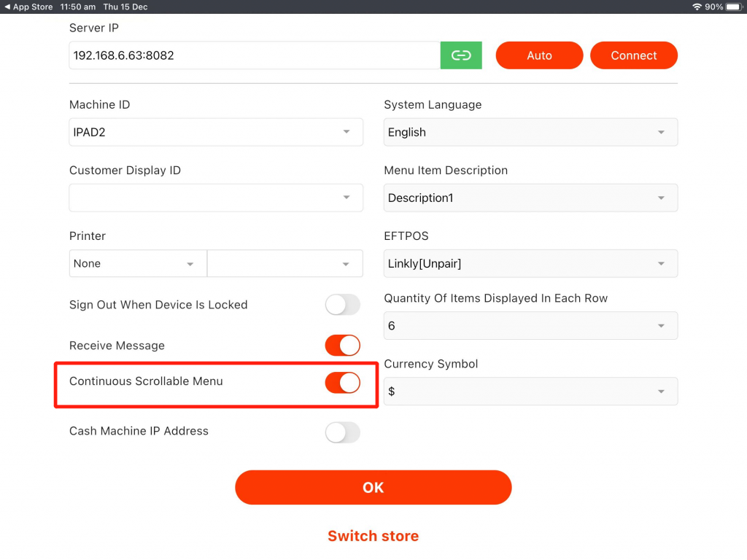The width and height of the screenshot is (747, 560).
Task: Open the Customer Display ID dropdown
Action: pyautogui.click(x=216, y=198)
